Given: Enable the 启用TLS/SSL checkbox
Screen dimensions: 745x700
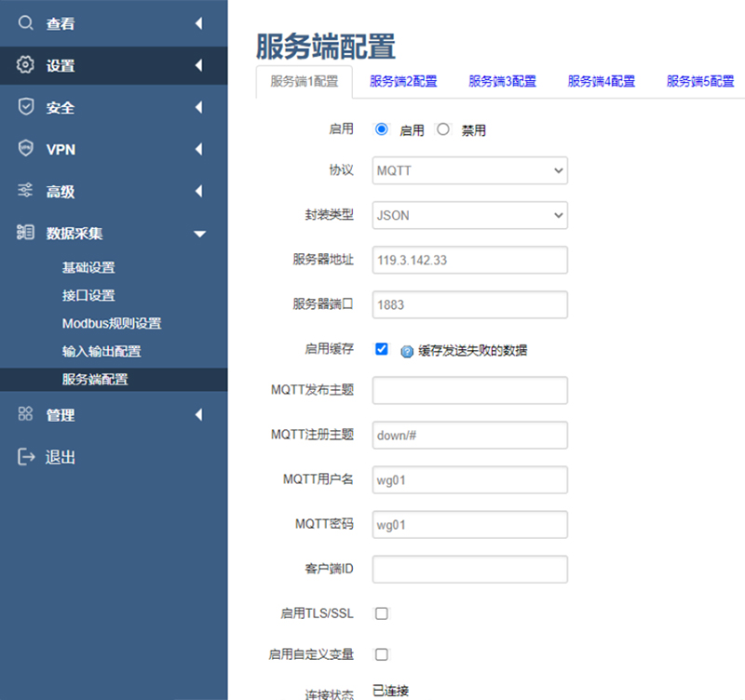Looking at the screenshot, I should (x=381, y=613).
